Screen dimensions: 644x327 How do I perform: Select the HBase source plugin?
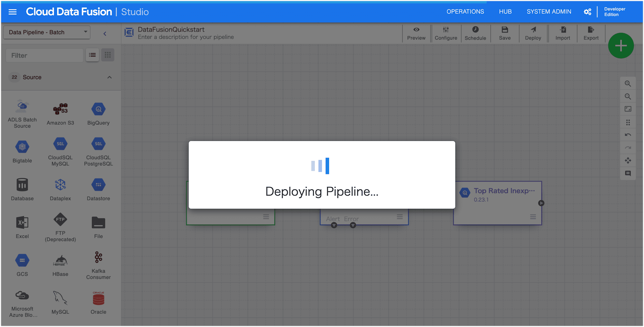tap(60, 265)
